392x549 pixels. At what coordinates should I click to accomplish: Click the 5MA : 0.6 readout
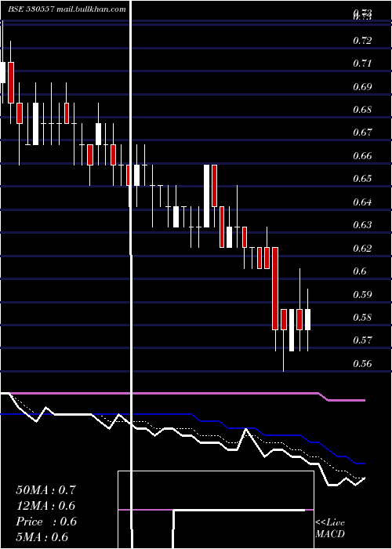click(x=42, y=536)
